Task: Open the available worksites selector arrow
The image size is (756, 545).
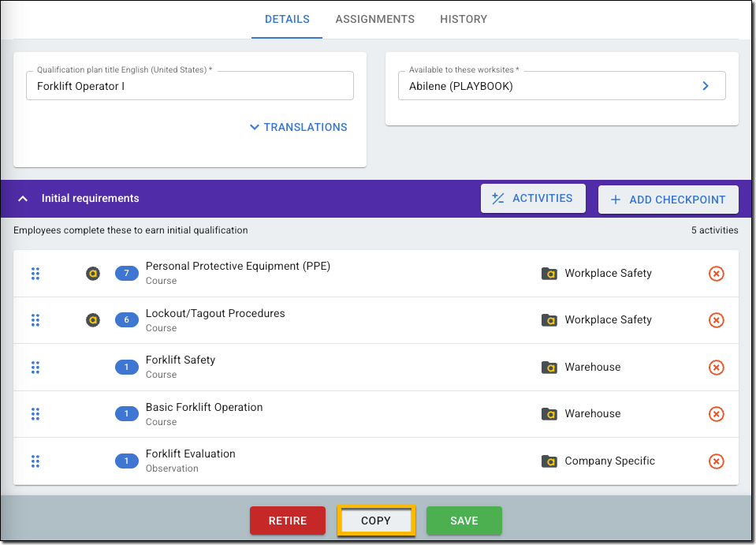Action: click(x=706, y=86)
